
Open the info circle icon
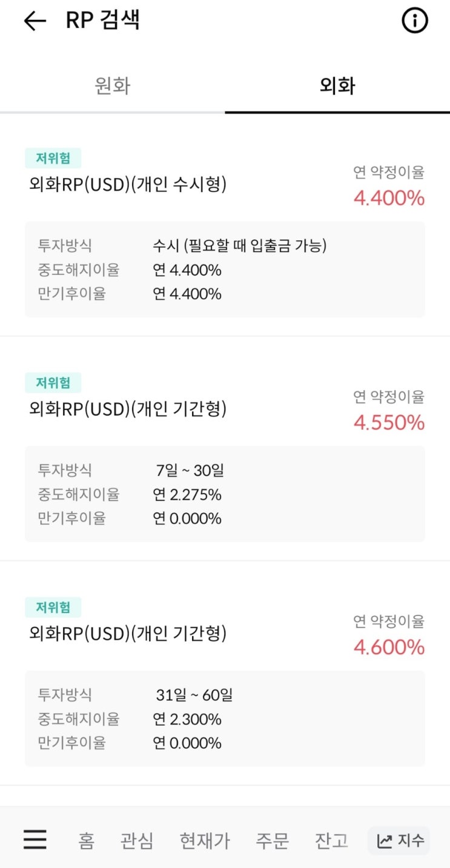tap(415, 21)
